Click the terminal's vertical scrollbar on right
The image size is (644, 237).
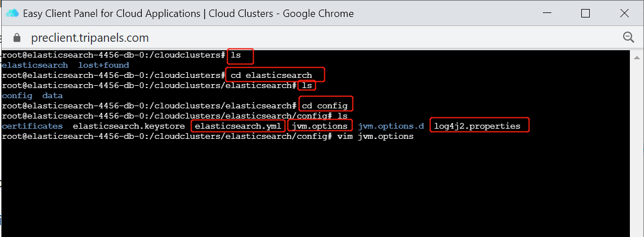tap(637, 143)
